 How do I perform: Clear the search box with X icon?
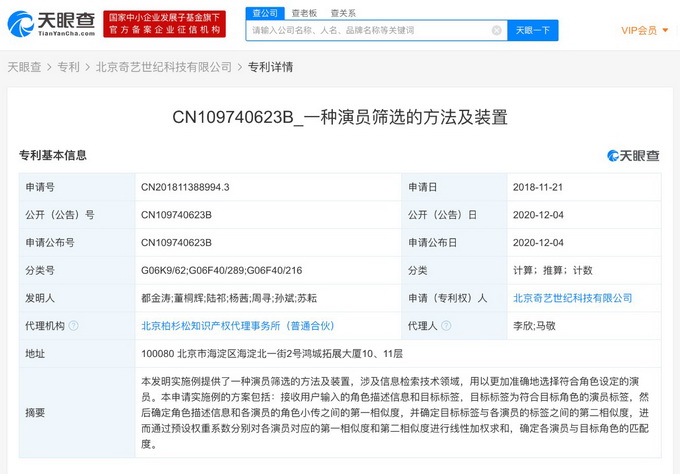point(497,31)
